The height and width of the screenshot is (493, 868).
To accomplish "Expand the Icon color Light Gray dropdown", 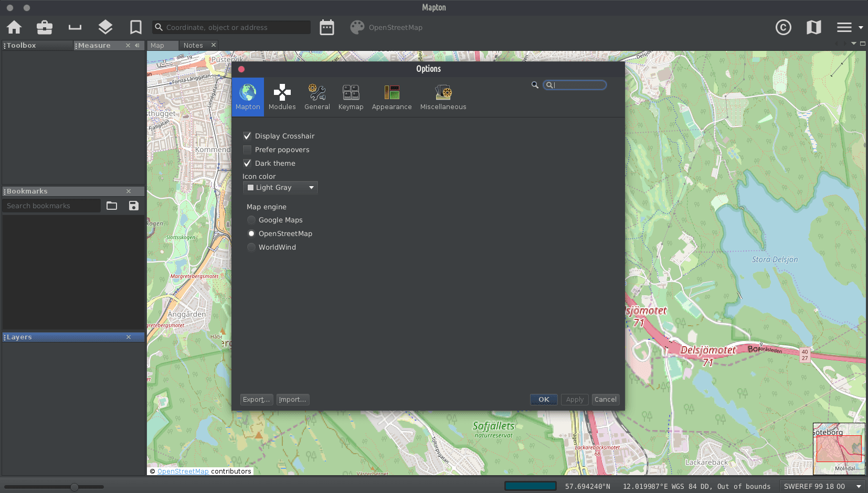I will click(280, 188).
